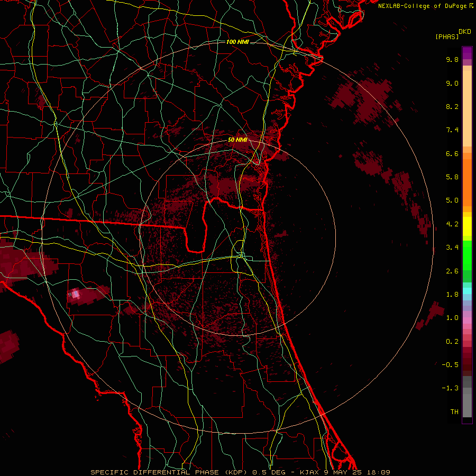The image size is (476, 476).
Task: Pick the cyan color bar segment
Action: coord(467,291)
